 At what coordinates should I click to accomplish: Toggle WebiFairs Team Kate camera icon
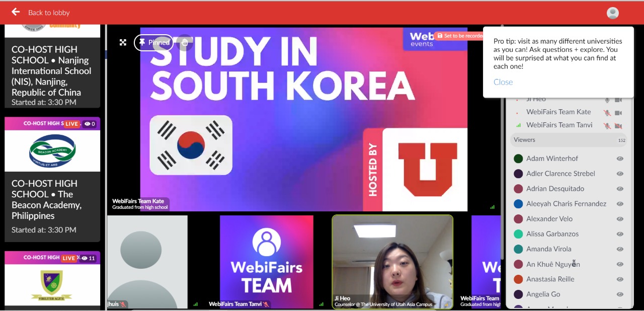point(618,113)
